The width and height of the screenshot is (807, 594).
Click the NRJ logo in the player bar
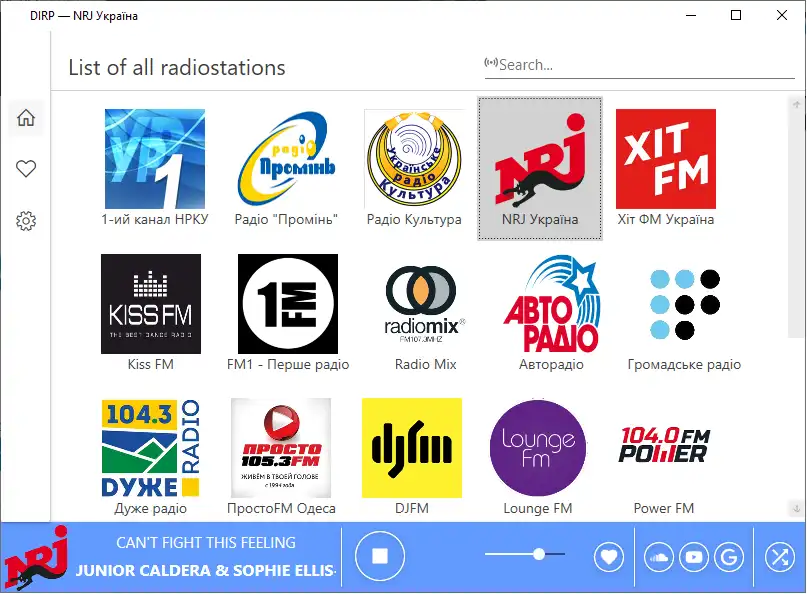pyautogui.click(x=37, y=557)
